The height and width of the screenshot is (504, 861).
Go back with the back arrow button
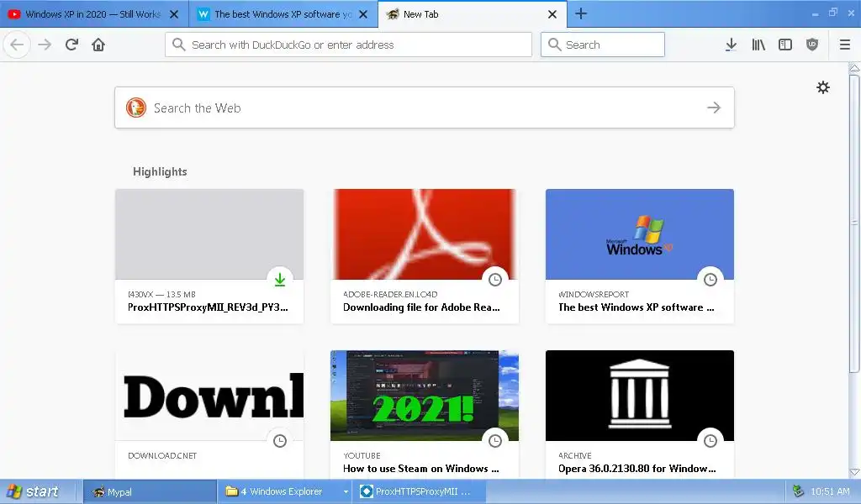17,45
